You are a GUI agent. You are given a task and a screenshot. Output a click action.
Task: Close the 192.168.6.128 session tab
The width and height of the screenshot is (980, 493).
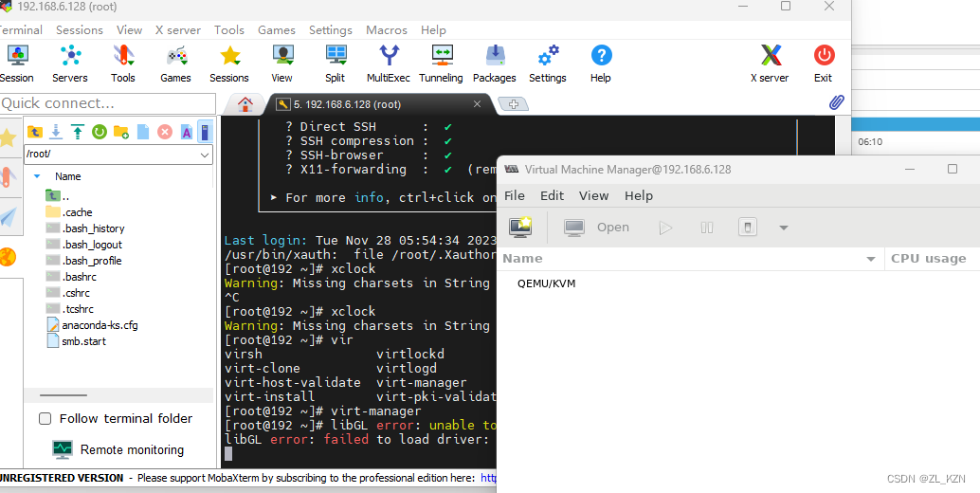477,104
